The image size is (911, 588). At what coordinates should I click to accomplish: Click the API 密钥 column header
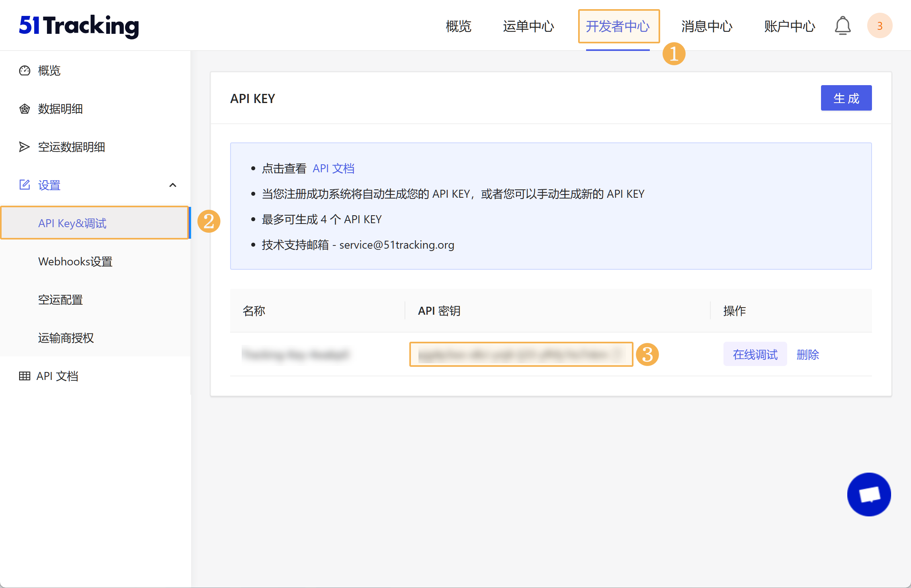pyautogui.click(x=439, y=311)
